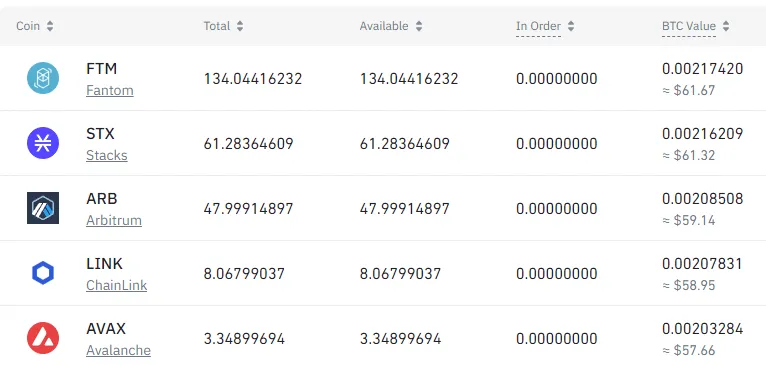Sort table using the Coin column arrows

click(50, 26)
